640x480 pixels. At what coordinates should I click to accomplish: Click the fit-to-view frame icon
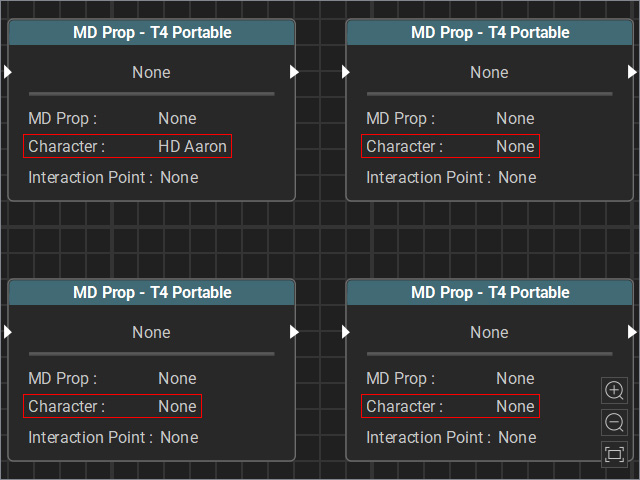[x=614, y=454]
